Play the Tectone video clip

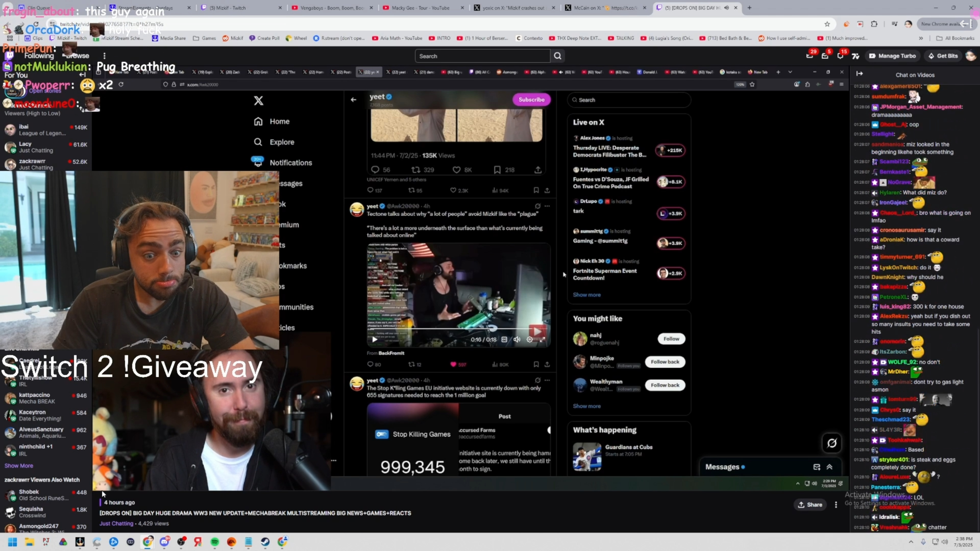click(375, 339)
